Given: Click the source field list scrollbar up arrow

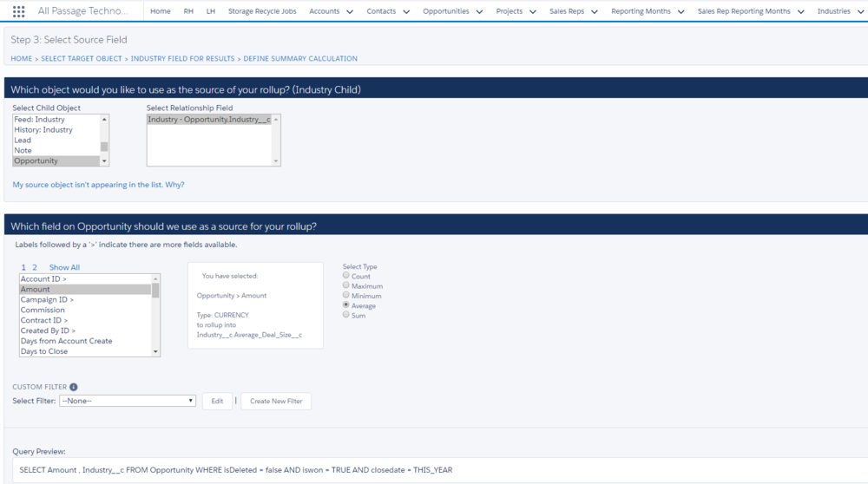Looking at the screenshot, I should pos(155,278).
